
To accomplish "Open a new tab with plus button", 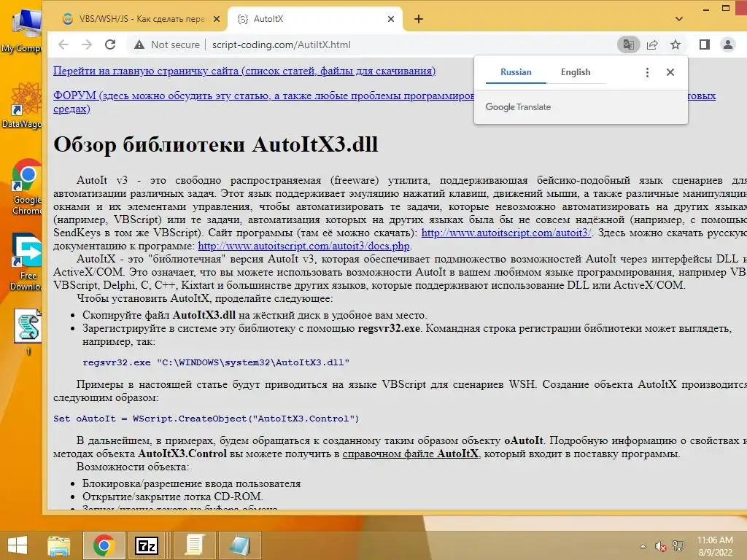I will (x=418, y=19).
